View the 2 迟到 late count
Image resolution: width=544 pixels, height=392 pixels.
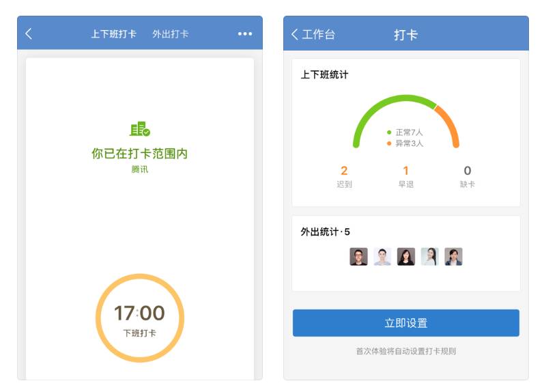pos(344,176)
